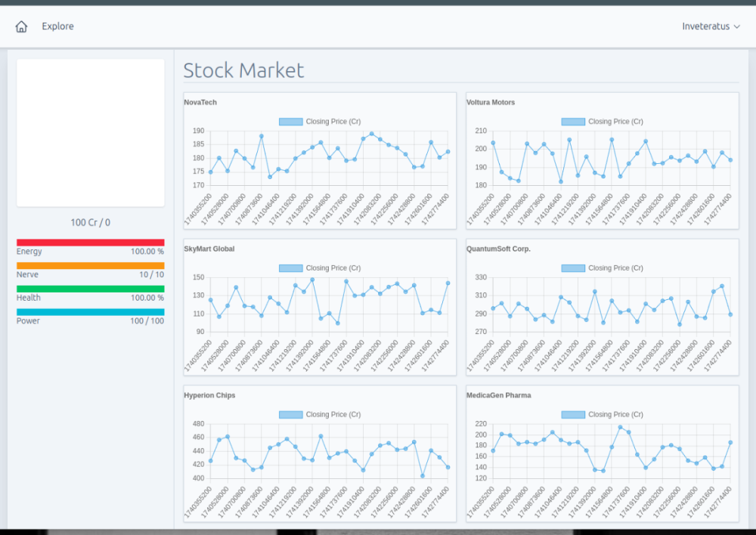Toggle Voltura Motors Closing Price legend box
756x535 pixels.
click(573, 122)
